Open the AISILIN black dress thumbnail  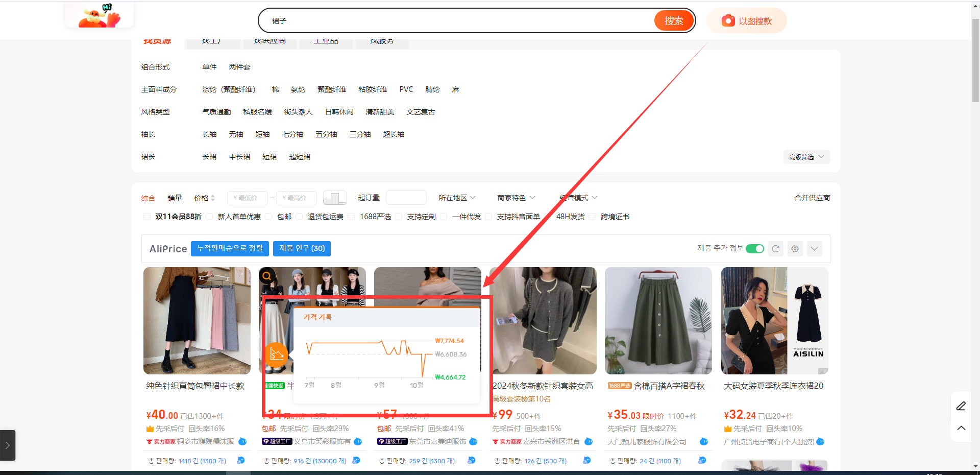pos(774,321)
